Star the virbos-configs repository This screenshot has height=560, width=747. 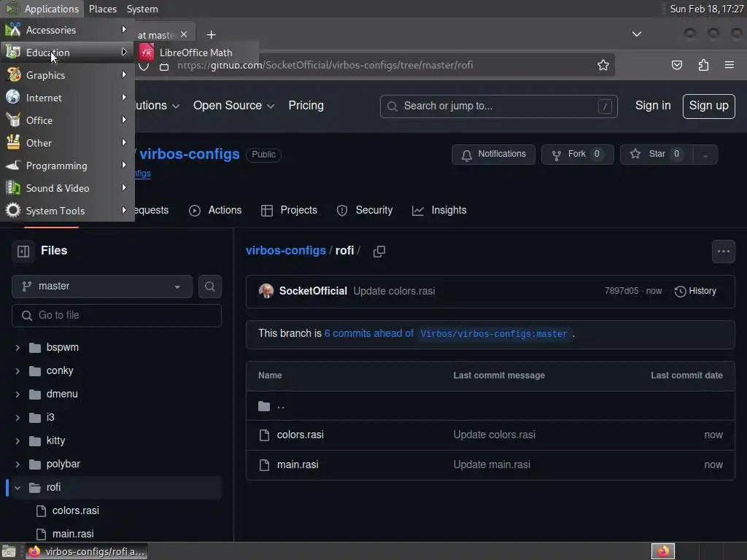click(x=656, y=155)
